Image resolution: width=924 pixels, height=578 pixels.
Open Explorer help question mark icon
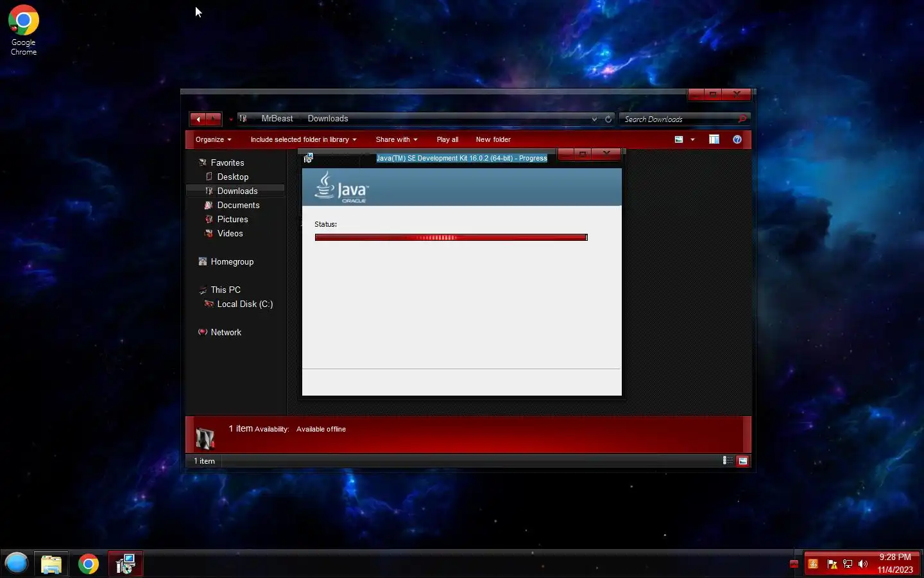tap(737, 139)
